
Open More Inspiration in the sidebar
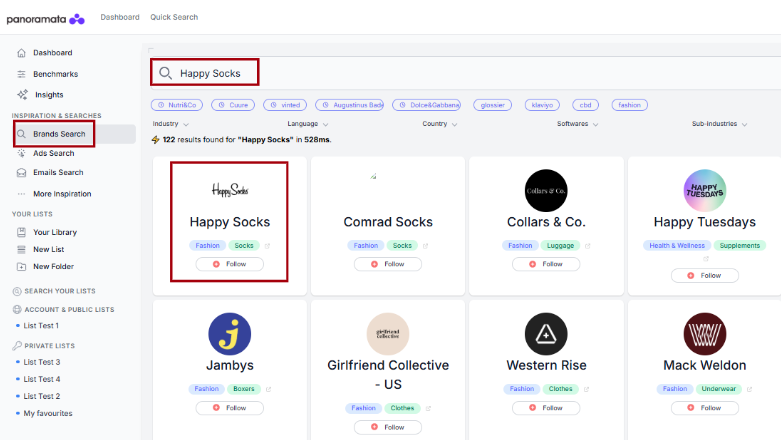[62, 194]
